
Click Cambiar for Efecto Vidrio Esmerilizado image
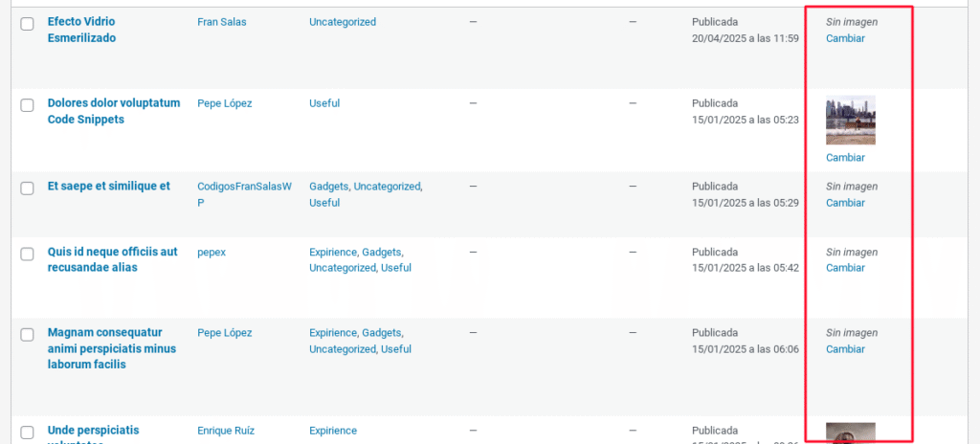[x=846, y=38]
